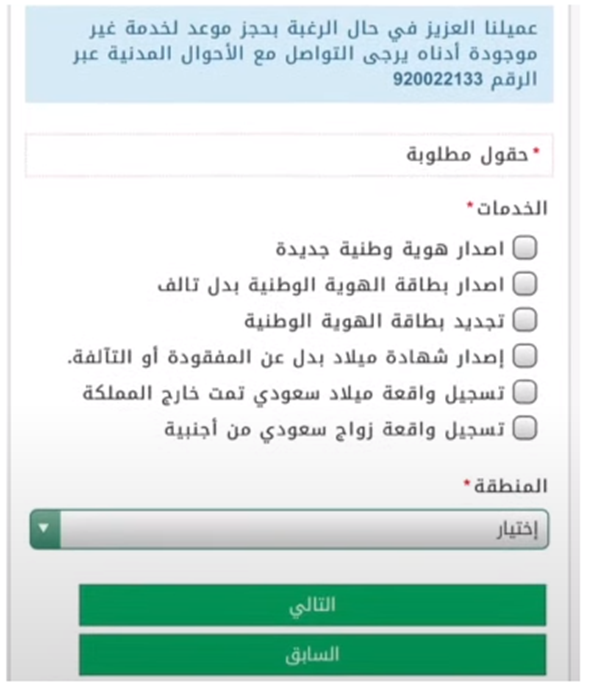Click the red asterisk beside حقول مطلوبة
Image resolution: width=591 pixels, height=686 pixels.
pyautogui.click(x=537, y=151)
